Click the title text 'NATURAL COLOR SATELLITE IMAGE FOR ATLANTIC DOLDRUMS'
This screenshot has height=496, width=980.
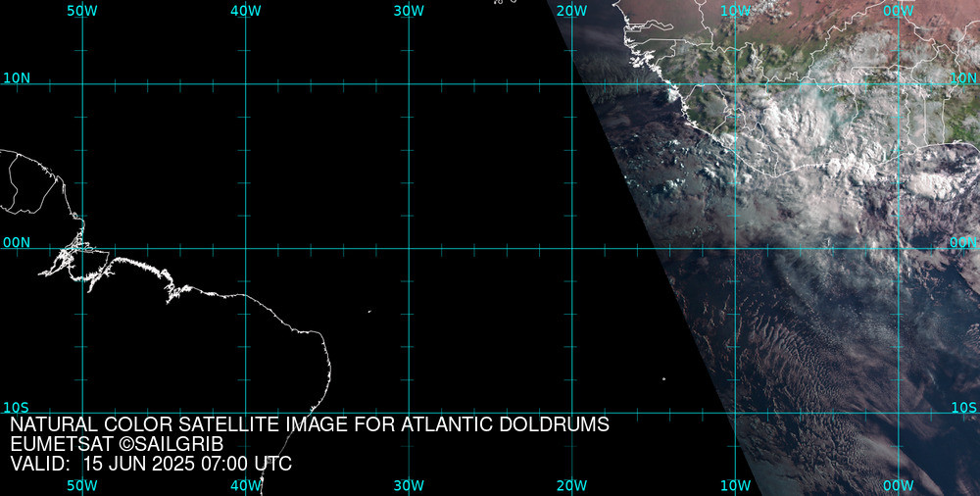(x=310, y=424)
